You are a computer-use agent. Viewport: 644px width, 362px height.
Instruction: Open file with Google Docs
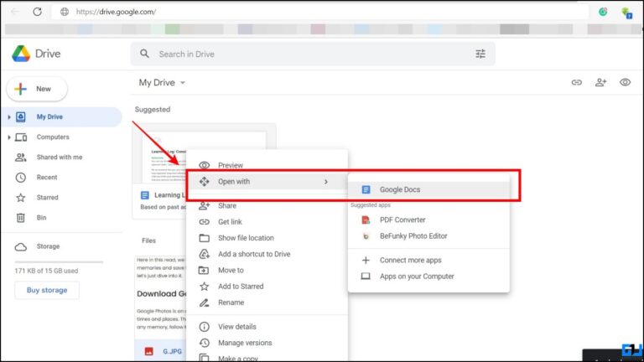pyautogui.click(x=428, y=189)
